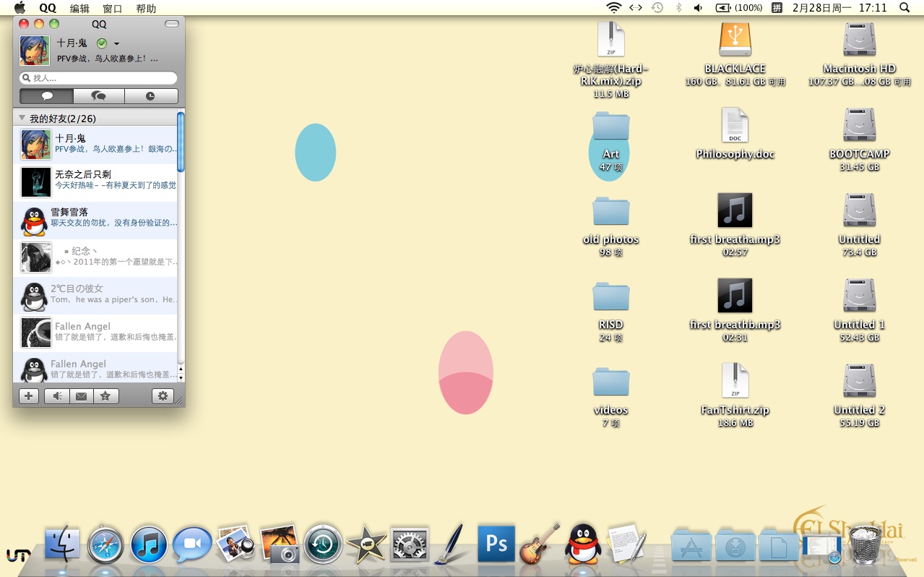
Task: Launch Photoshop from the Dock
Action: click(496, 544)
